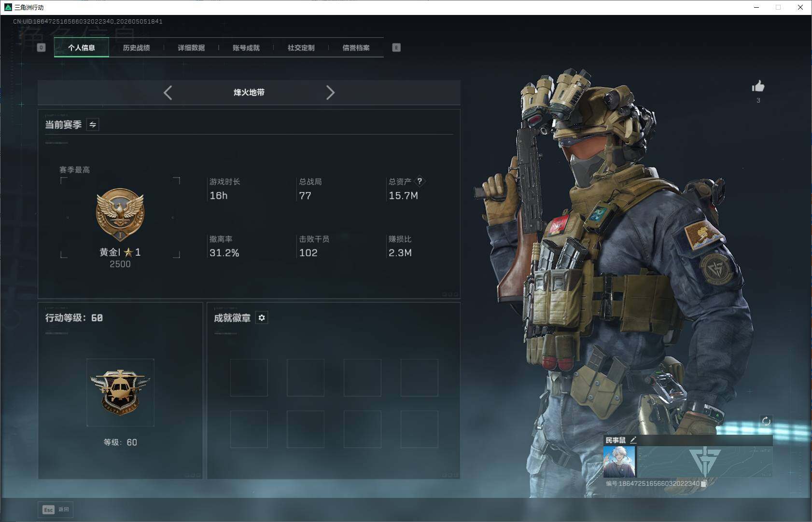Switch to previous game mode with left arrow

[168, 93]
